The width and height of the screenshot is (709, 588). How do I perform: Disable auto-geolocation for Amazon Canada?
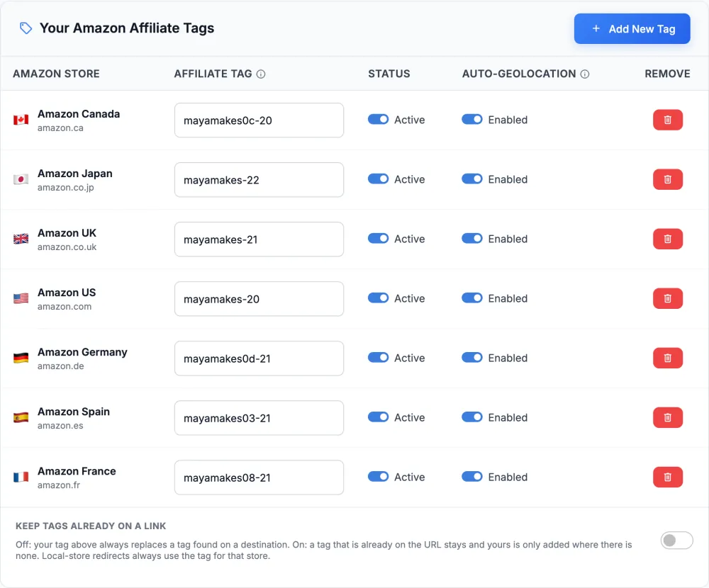pos(472,119)
